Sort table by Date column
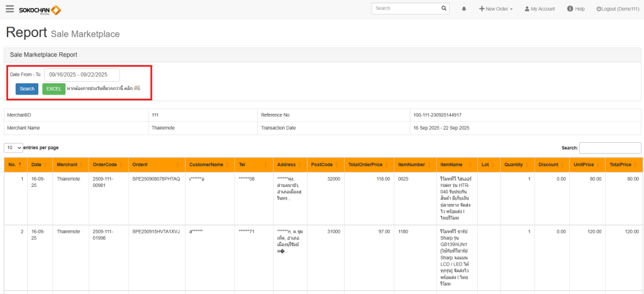Viewport: 644px width, 294px height. tap(40, 164)
